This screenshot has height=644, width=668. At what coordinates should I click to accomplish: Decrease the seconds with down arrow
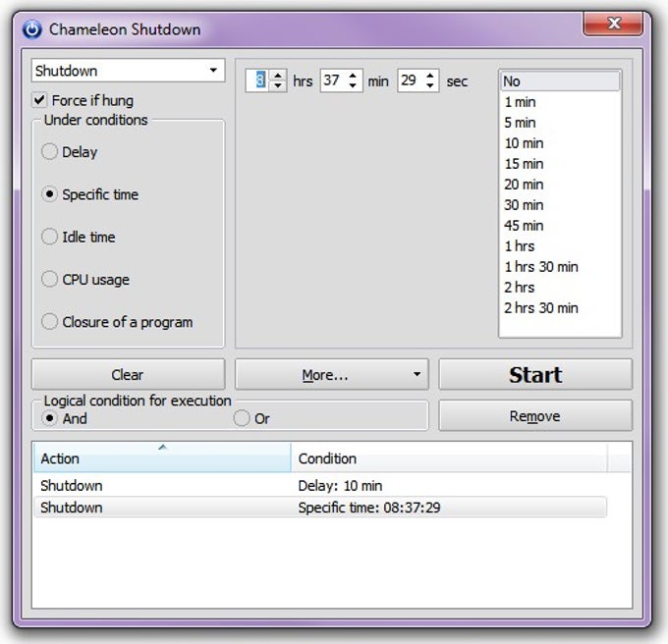click(x=430, y=85)
